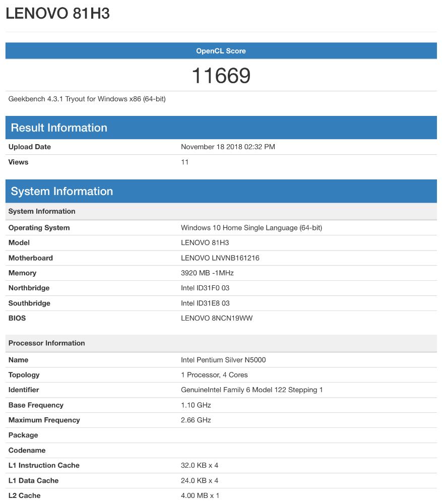Click the Identifier value GenuineIntel Family 6
Screen dimensions: 442x504
coord(251,390)
